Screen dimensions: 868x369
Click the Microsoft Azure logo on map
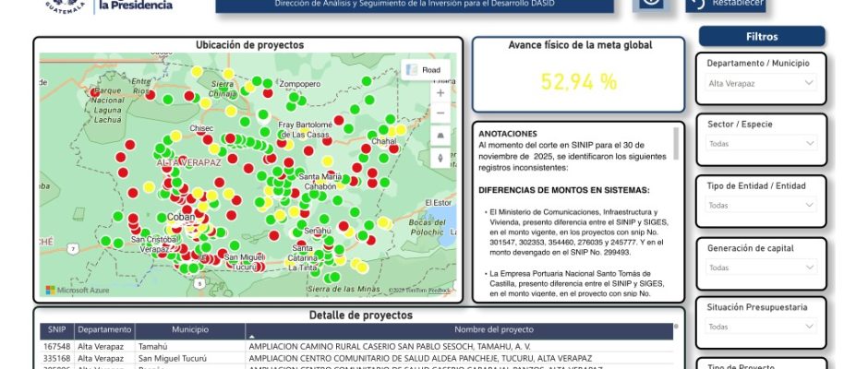[x=77, y=290]
